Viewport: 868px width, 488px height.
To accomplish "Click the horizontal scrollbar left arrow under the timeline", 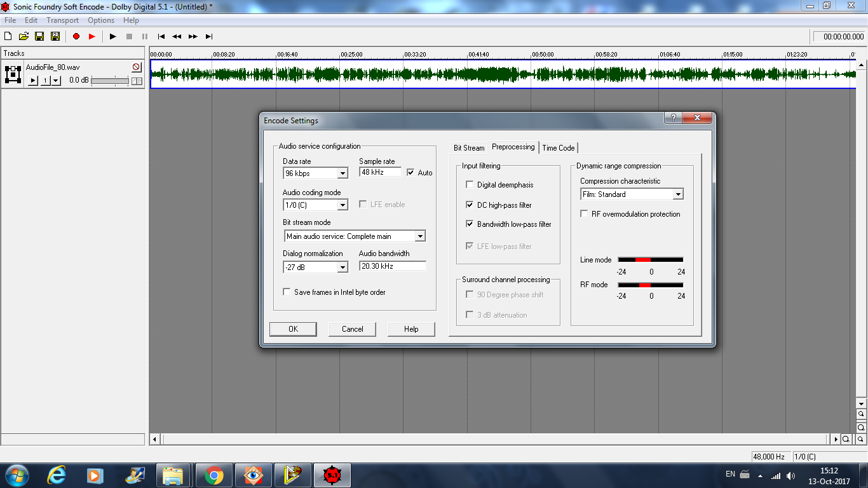I will coord(155,439).
